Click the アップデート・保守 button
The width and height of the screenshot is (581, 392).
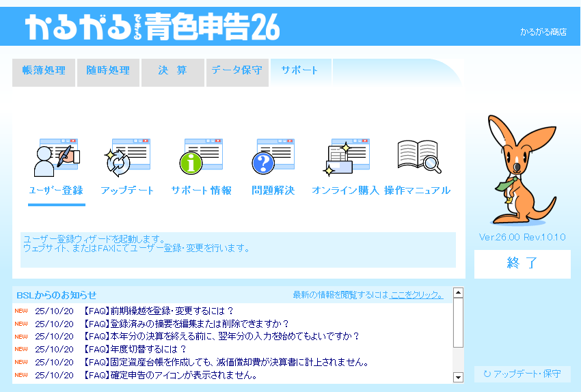coord(522,374)
